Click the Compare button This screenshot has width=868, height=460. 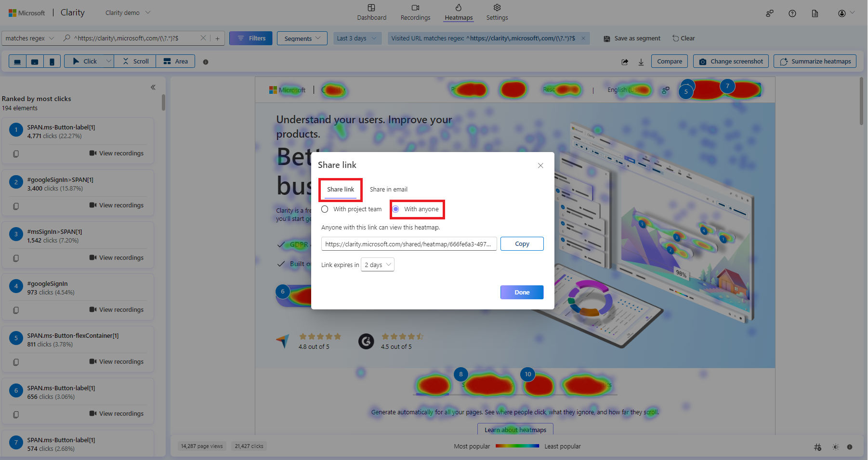pyautogui.click(x=670, y=62)
